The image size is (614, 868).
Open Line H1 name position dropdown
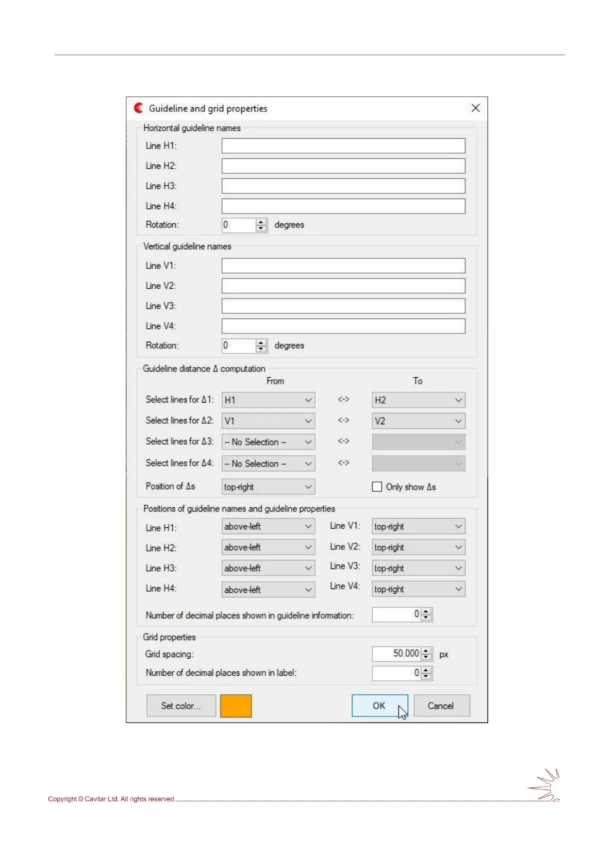pyautogui.click(x=268, y=526)
